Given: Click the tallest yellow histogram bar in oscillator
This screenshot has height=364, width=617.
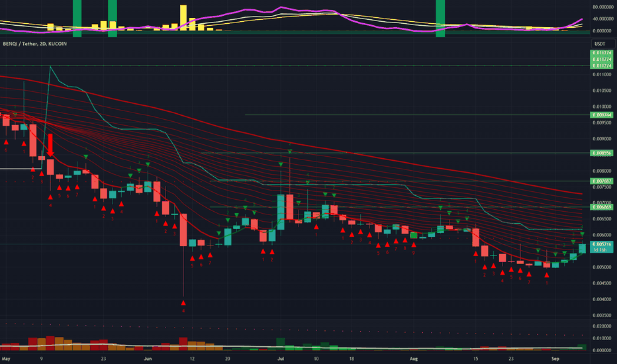Looking at the screenshot, I should (183, 18).
